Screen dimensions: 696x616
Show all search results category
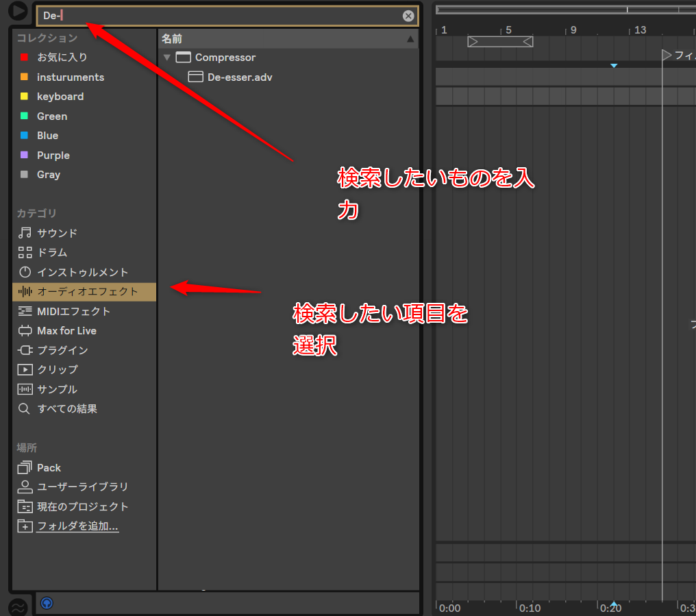66,408
